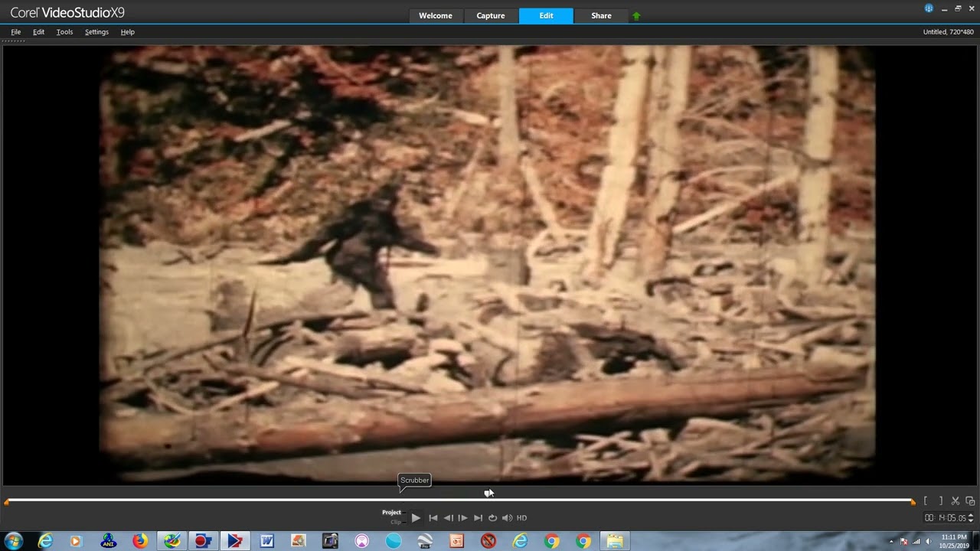Click the right trim marker on scrub bar
Viewport: 980px width, 551px height.
913,502
